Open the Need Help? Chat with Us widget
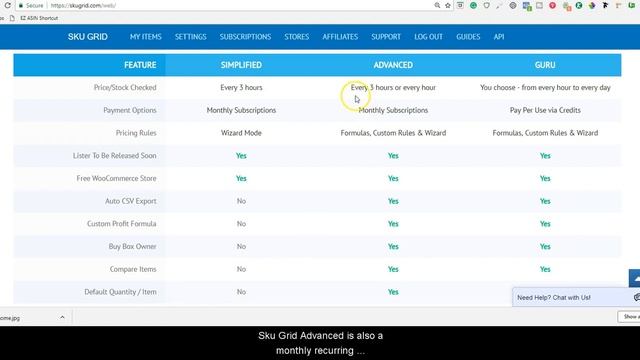The height and width of the screenshot is (360, 640). [x=576, y=297]
